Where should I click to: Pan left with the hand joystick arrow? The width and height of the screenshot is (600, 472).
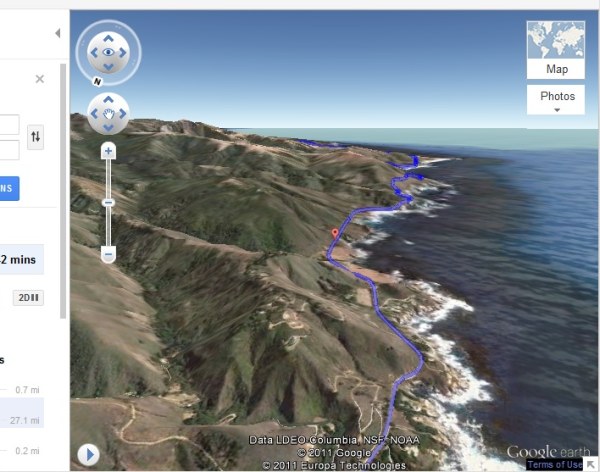click(94, 114)
